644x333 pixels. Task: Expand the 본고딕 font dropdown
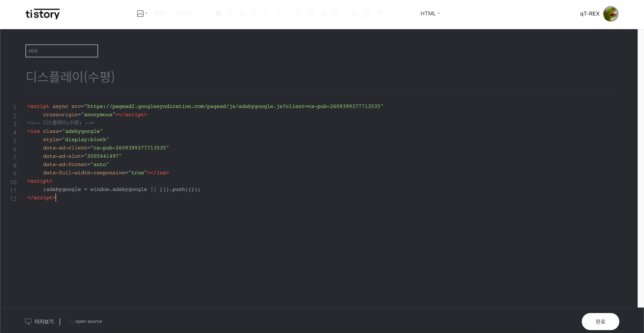pos(185,14)
